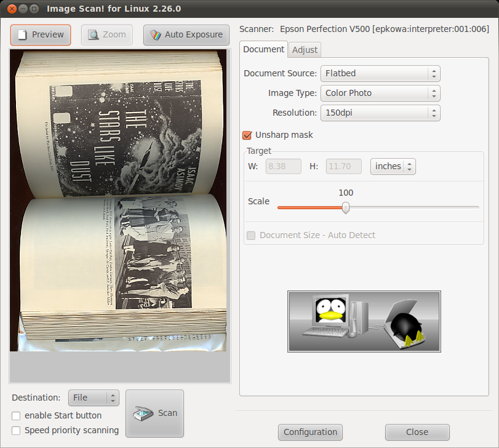Close the Image Scan application via Close button
This screenshot has width=499, height=448.
(417, 432)
